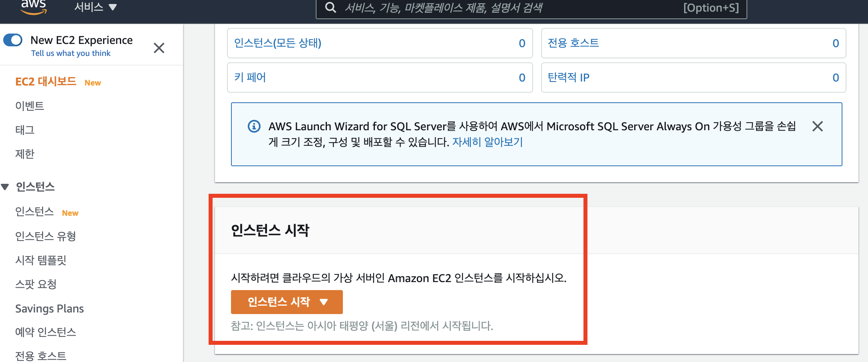The width and height of the screenshot is (868, 362).
Task: Open the 전용 호스트 resource card link
Action: [x=573, y=43]
